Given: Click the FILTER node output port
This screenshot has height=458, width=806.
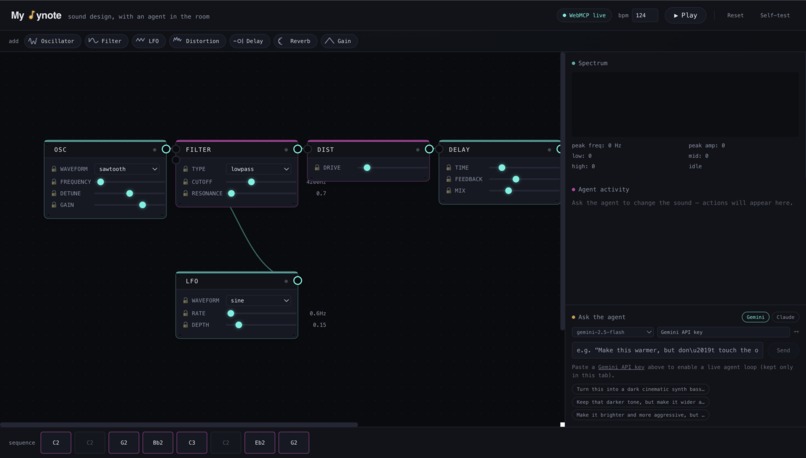Looking at the screenshot, I should (x=297, y=149).
